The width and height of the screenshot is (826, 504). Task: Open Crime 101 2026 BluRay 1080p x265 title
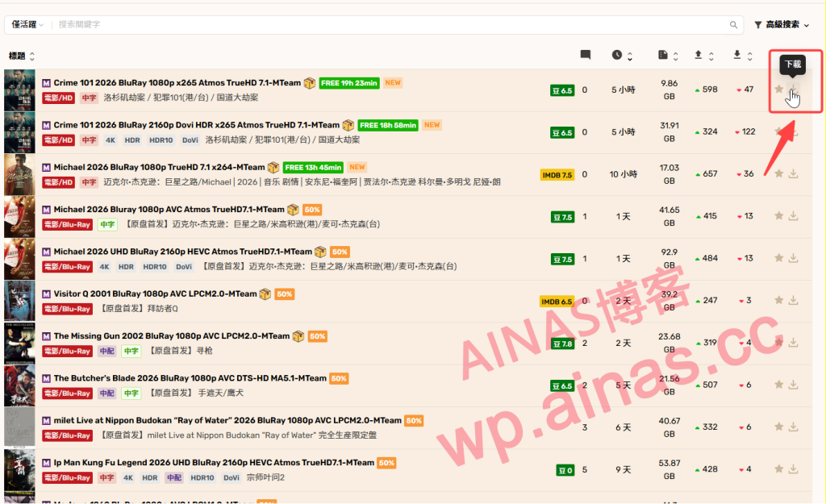click(177, 83)
